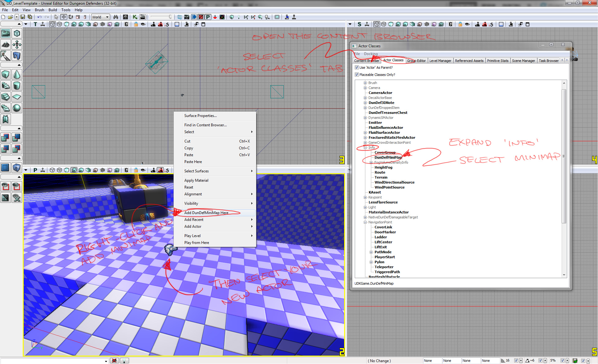Screen dimensions: 598x364
Task: Hide selected actors closed-eye icon
Action: click(x=17, y=186)
